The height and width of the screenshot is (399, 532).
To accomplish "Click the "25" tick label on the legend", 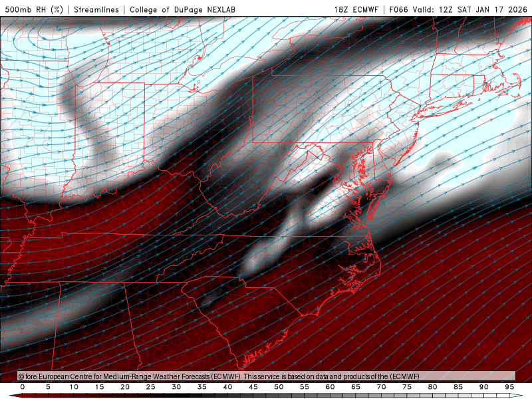I will (150, 387).
